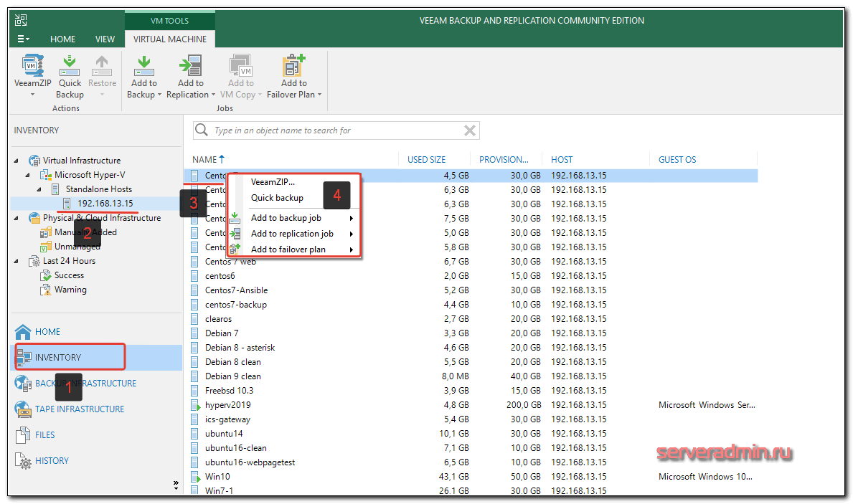This screenshot has height=504, width=853.
Task: Select host 192.168.13.15 in tree
Action: [x=105, y=204]
